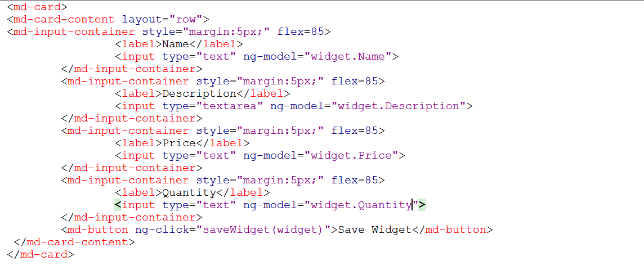Click the "widget.Description" ng-model value

398,106
